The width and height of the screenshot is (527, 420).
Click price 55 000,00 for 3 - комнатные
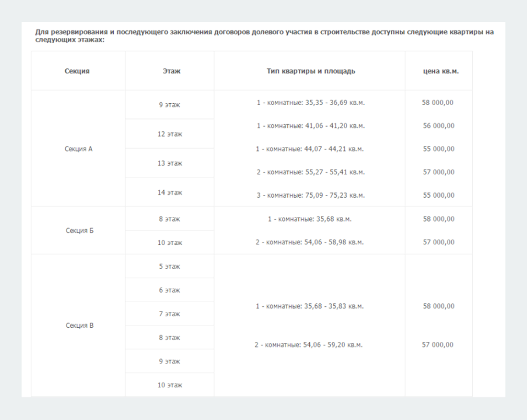[x=439, y=195]
